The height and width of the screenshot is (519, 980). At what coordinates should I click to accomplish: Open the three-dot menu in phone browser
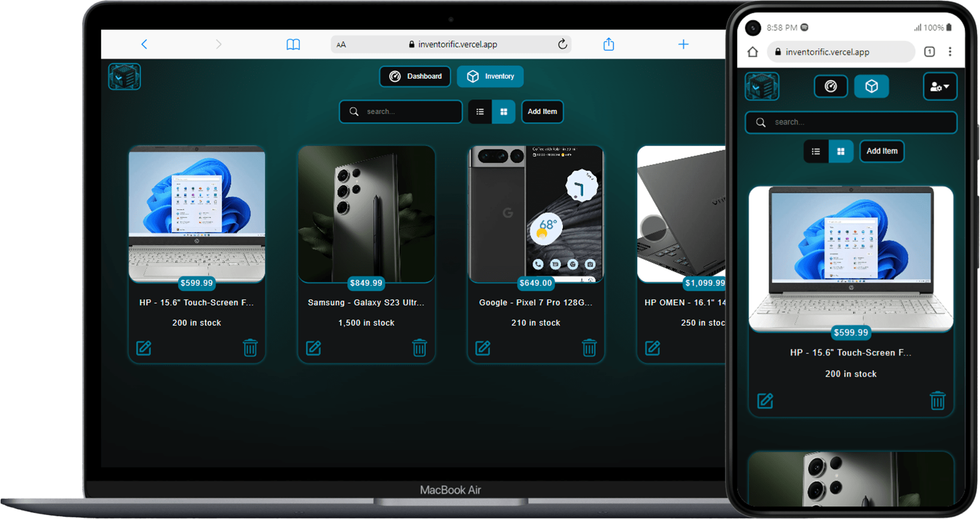[950, 52]
